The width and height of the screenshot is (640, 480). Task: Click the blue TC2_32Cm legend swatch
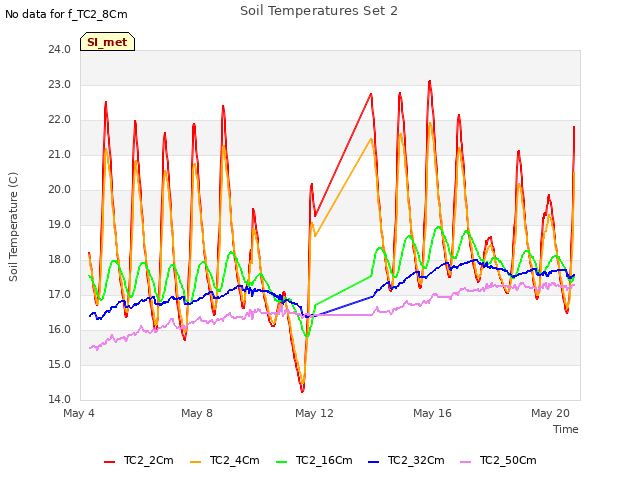tap(373, 462)
